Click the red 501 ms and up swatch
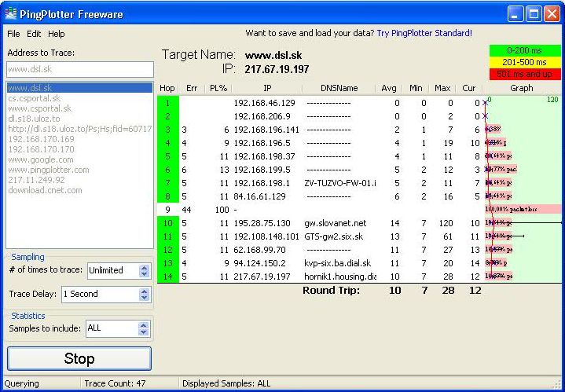Screen dimensions: 565x392 [524, 74]
